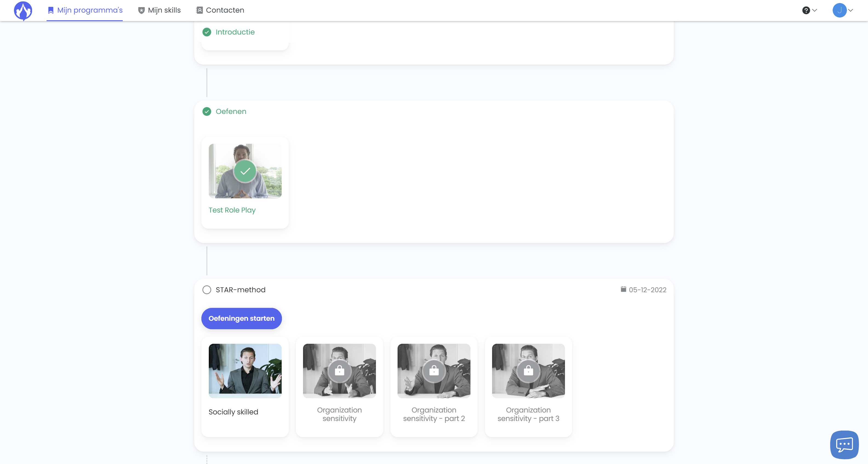
Task: Open the Oefenen section title
Action: point(231,111)
